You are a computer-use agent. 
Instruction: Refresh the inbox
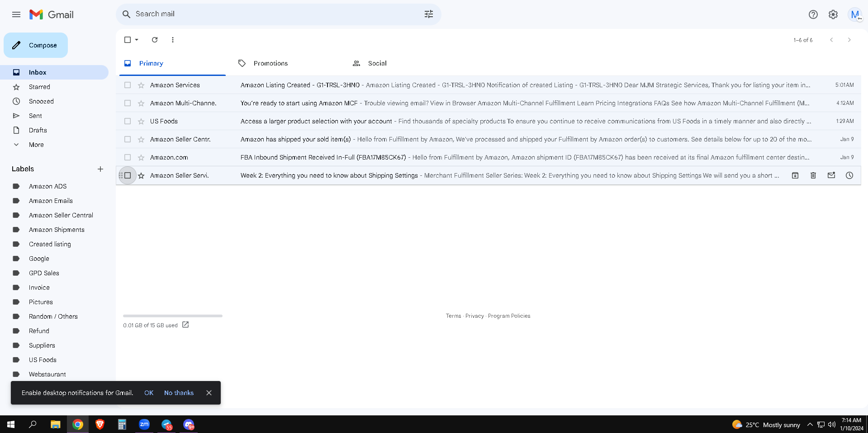[x=155, y=40]
